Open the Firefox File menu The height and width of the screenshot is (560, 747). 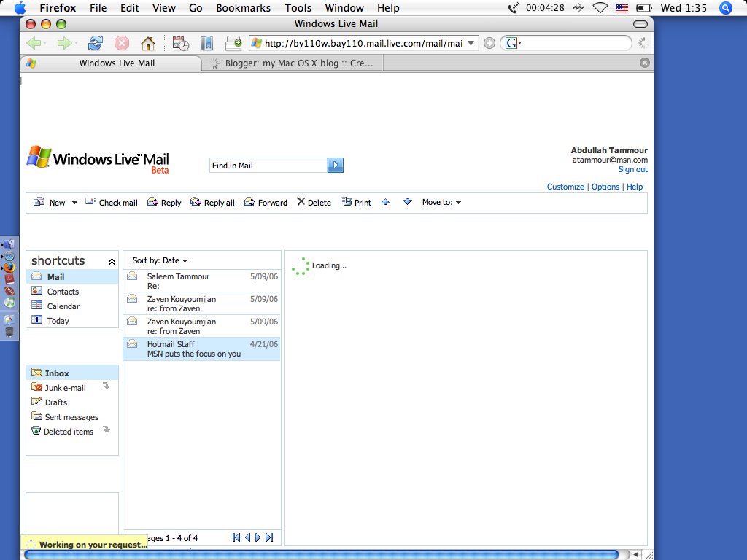pos(98,8)
